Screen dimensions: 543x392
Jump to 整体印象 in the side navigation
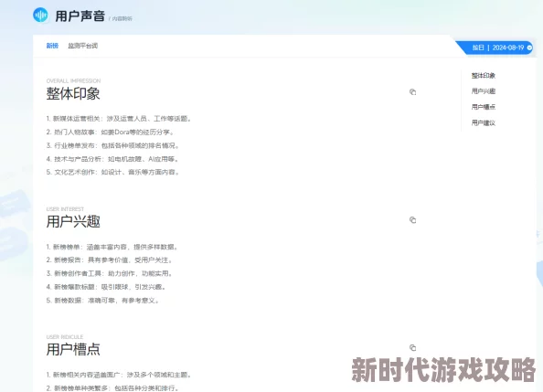[483, 76]
